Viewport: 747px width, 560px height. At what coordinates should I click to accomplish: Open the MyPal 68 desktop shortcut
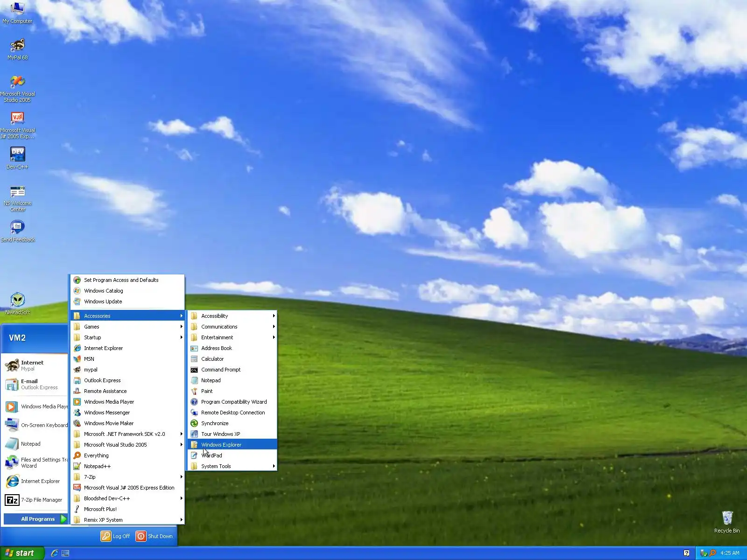pos(17,49)
